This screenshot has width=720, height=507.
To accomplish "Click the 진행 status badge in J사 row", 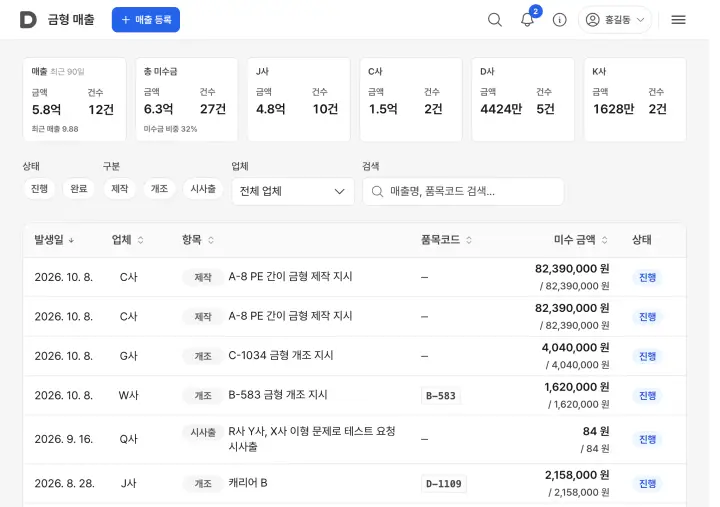I will pyautogui.click(x=647, y=484).
